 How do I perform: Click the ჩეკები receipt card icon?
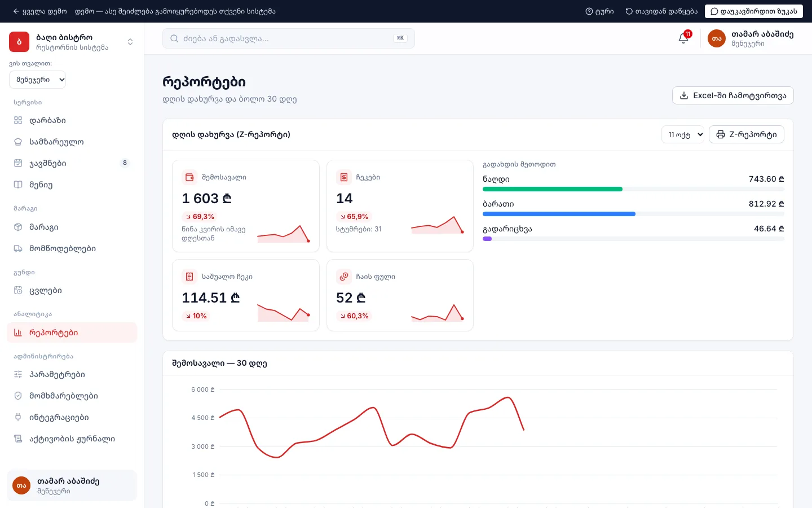(x=344, y=177)
